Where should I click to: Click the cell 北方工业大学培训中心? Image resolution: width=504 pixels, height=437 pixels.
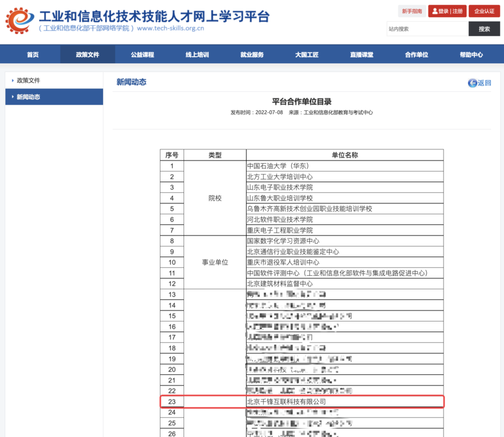345,177
